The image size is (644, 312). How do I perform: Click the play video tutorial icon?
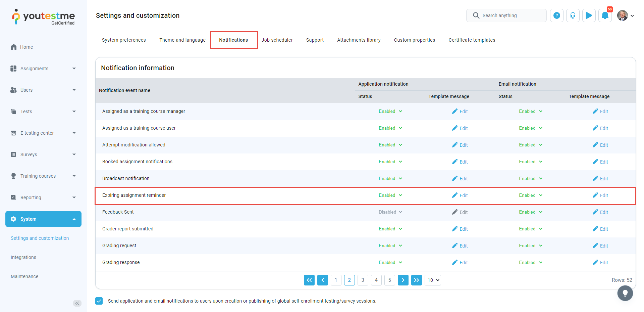pyautogui.click(x=589, y=15)
